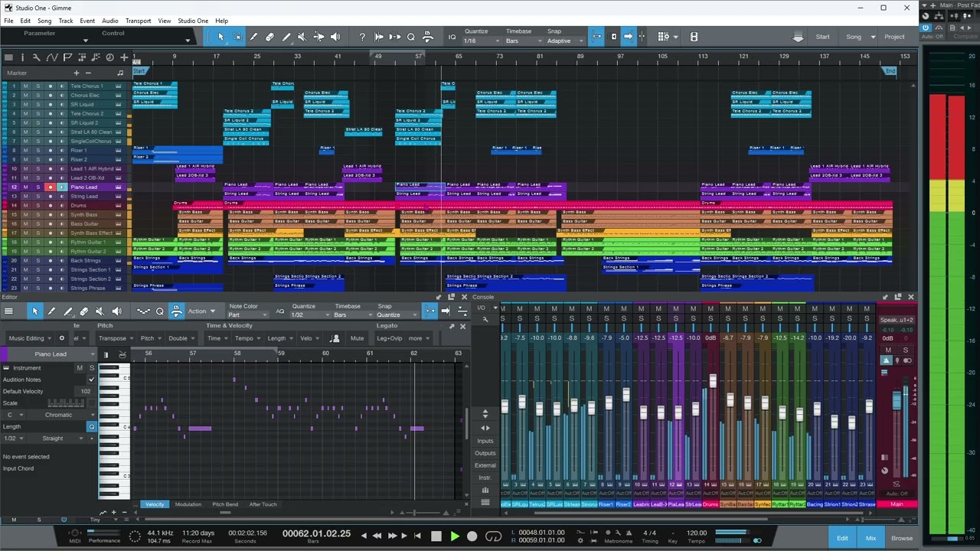
Task: Open the Inspector with the i icon
Action: [x=22, y=57]
